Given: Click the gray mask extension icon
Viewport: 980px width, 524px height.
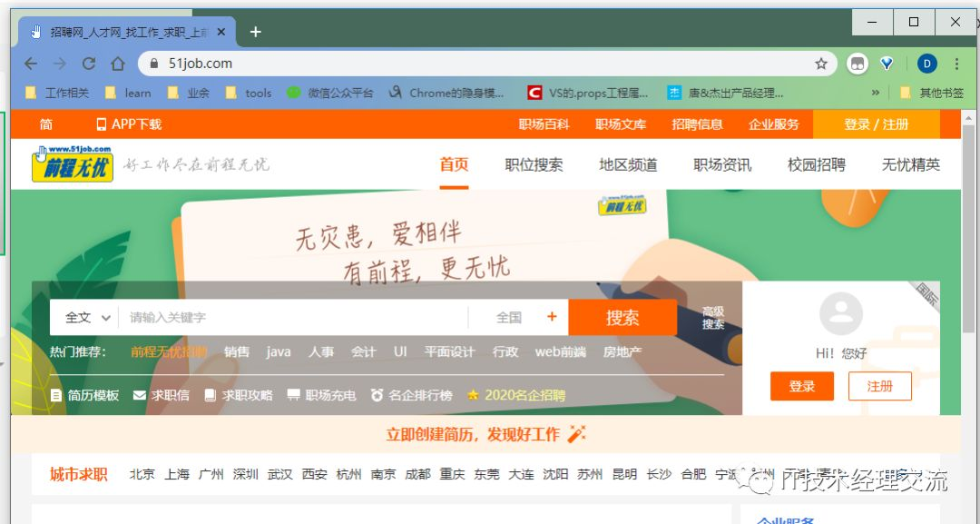Looking at the screenshot, I should pos(857,64).
